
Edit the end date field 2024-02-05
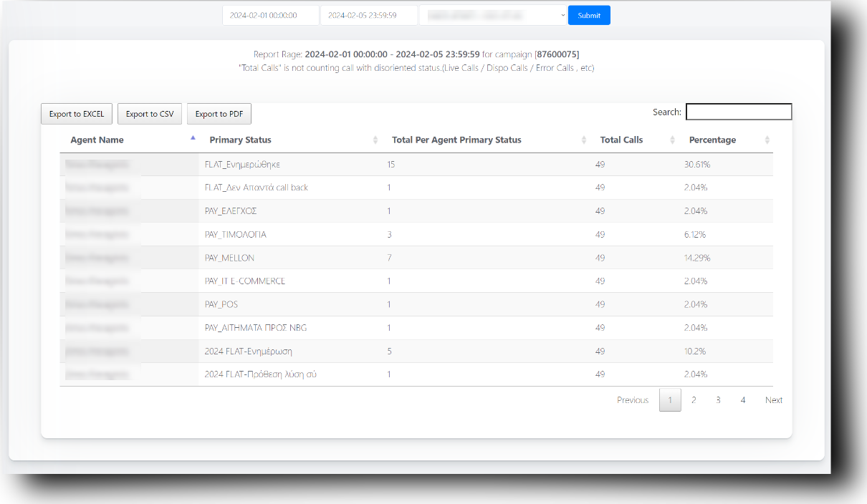click(368, 15)
